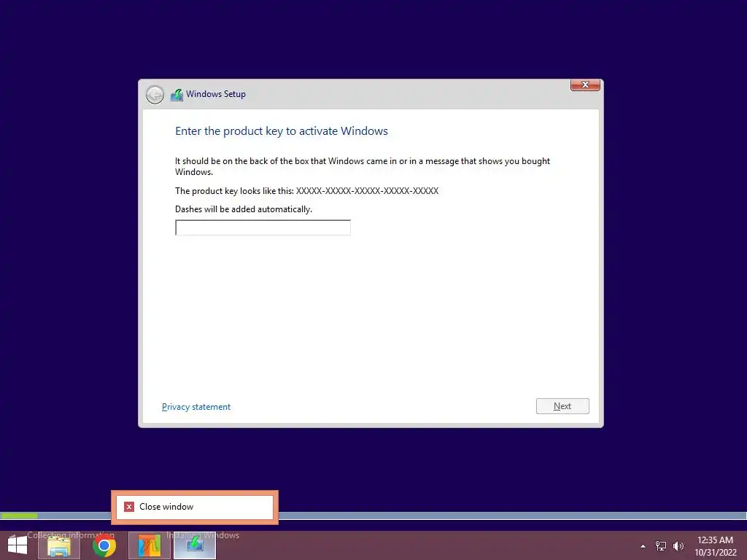Image resolution: width=747 pixels, height=560 pixels.
Task: Open the Privacy statement link
Action: click(x=196, y=407)
